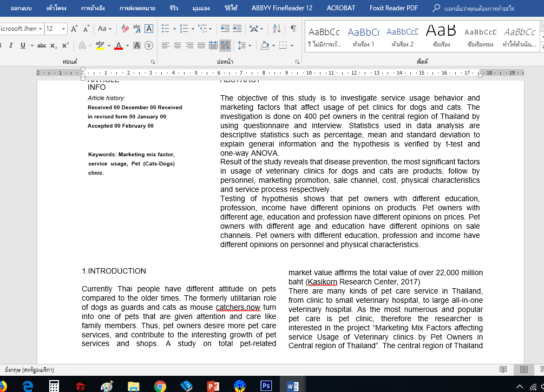Image resolution: width=544 pixels, height=392 pixels.
Task: Apply yellow text highlight
Action: (100, 45)
